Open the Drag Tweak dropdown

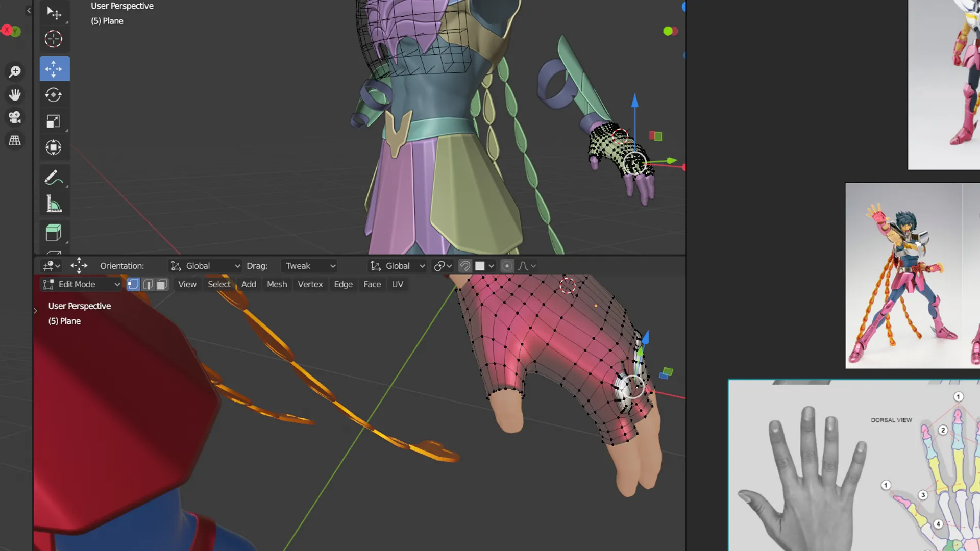point(309,266)
